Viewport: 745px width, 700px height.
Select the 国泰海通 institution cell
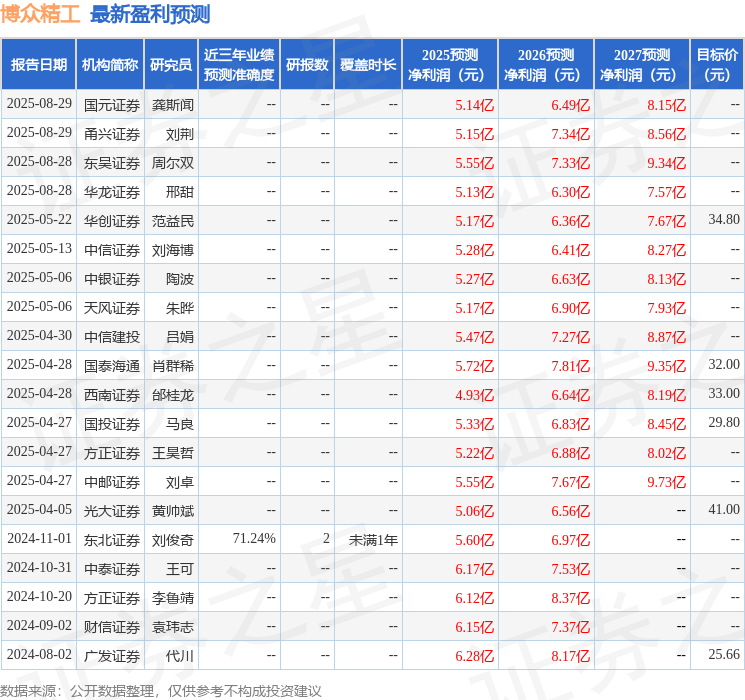click(x=111, y=366)
